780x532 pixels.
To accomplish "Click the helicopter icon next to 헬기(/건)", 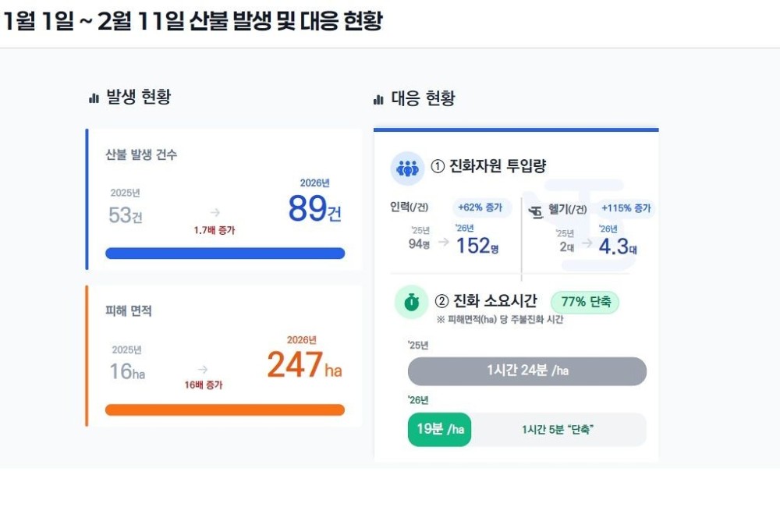I will 536,211.
